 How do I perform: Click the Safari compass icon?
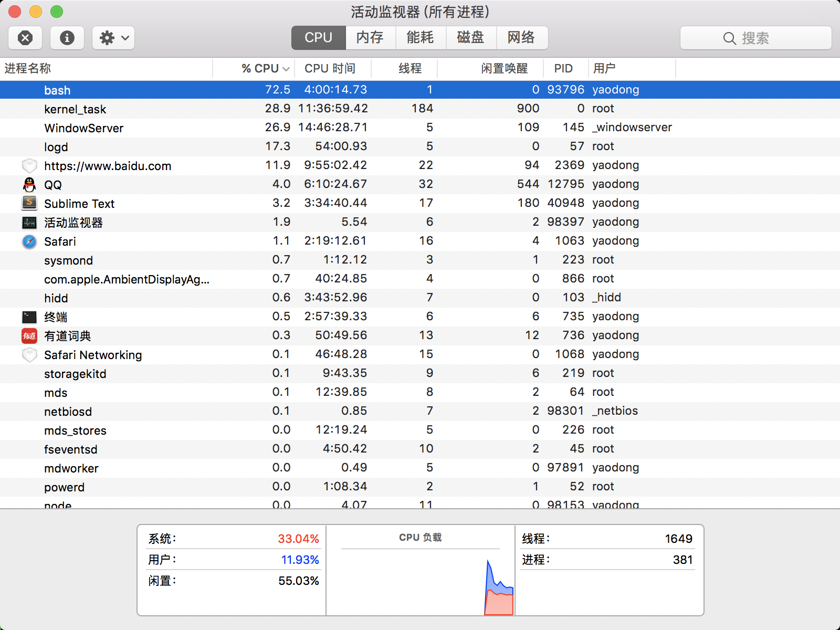29,241
